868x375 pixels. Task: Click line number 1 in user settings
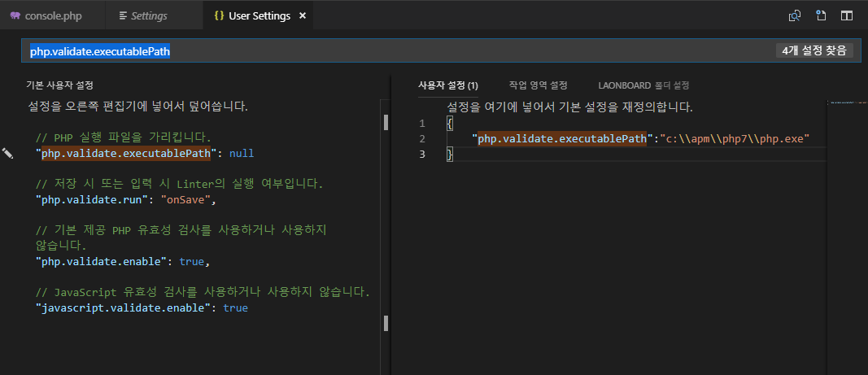point(422,122)
